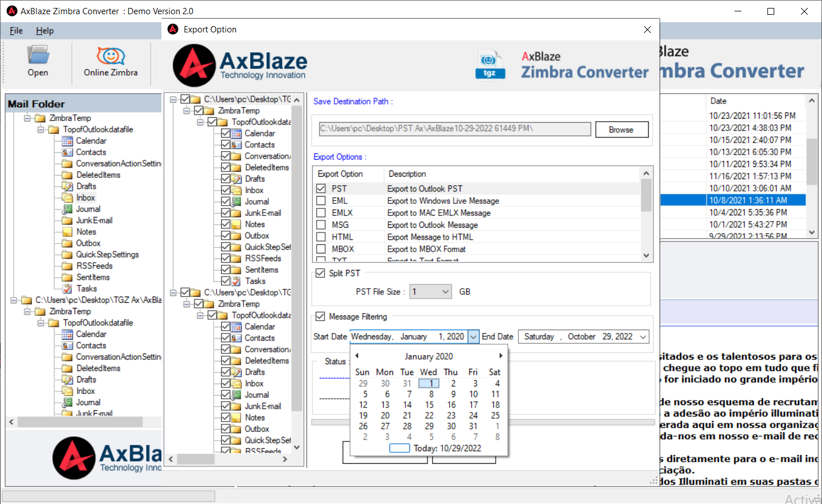Select first Outbox folder in Mail Folder tree
The width and height of the screenshot is (822, 504).
(x=88, y=243)
